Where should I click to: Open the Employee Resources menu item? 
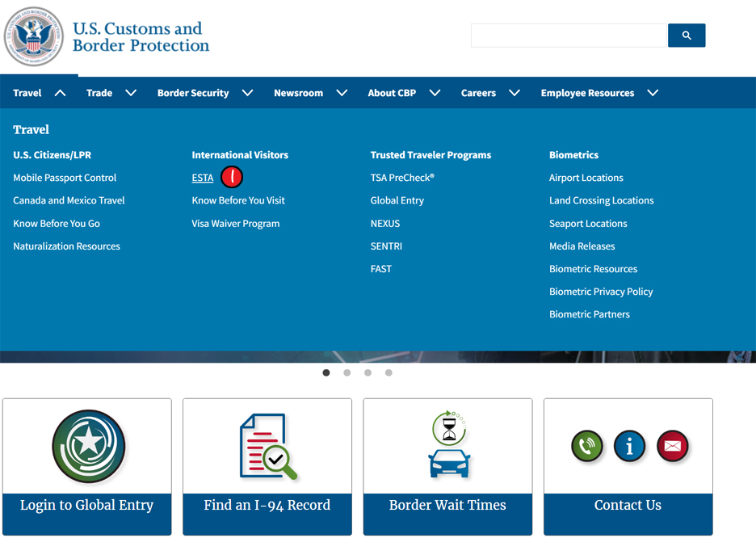click(587, 93)
